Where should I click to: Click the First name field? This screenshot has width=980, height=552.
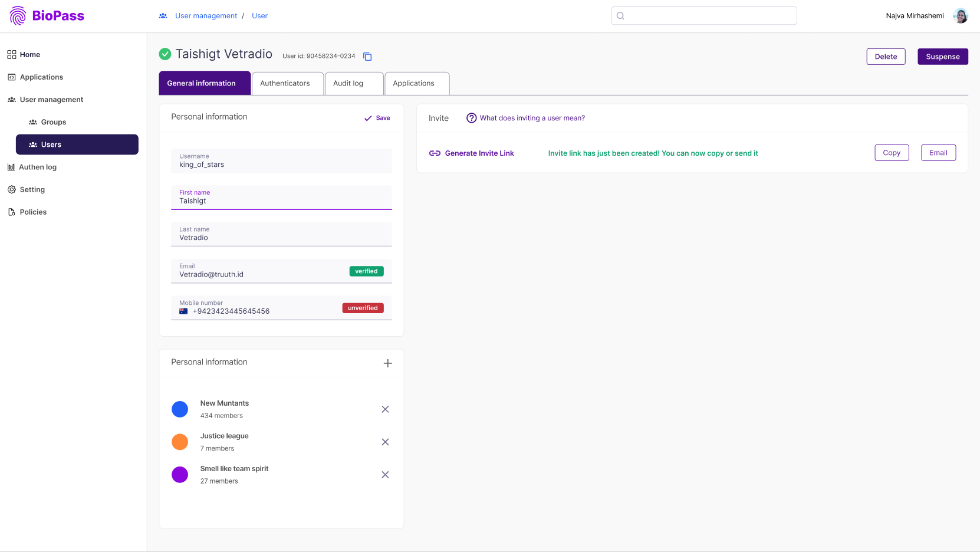pyautogui.click(x=281, y=198)
